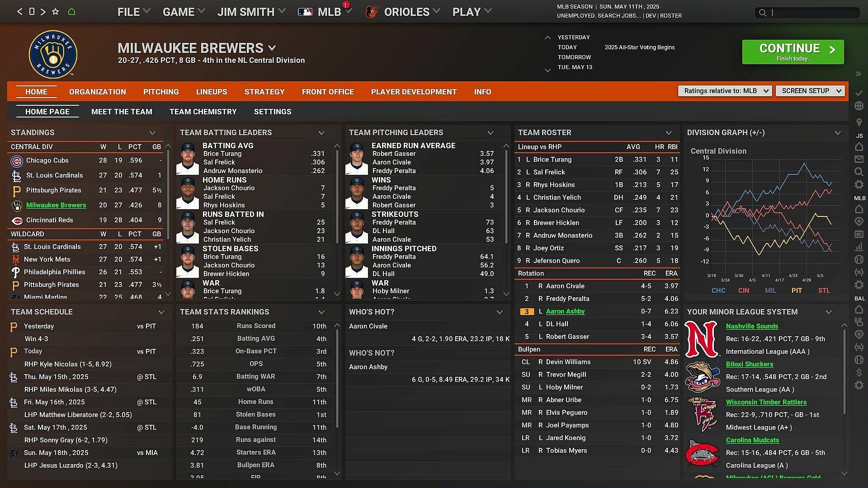
Task: Click the Team Stats Rankings scrollbar
Action: [x=337, y=380]
